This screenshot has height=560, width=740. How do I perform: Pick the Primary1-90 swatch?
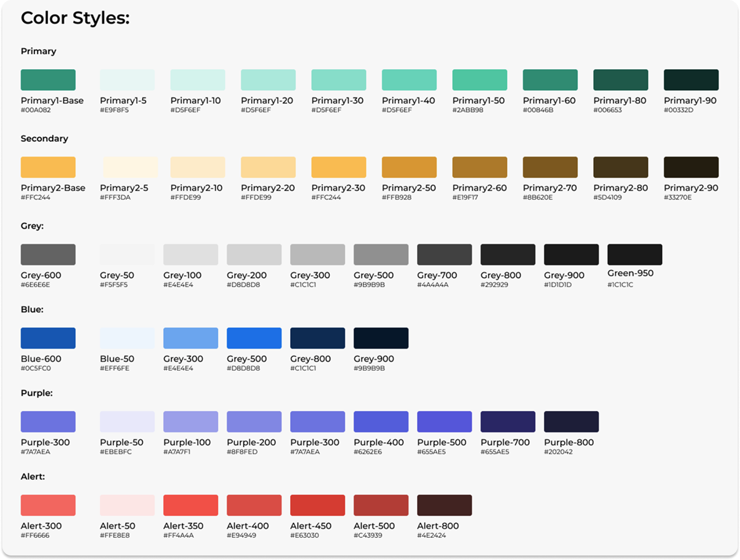tap(691, 80)
